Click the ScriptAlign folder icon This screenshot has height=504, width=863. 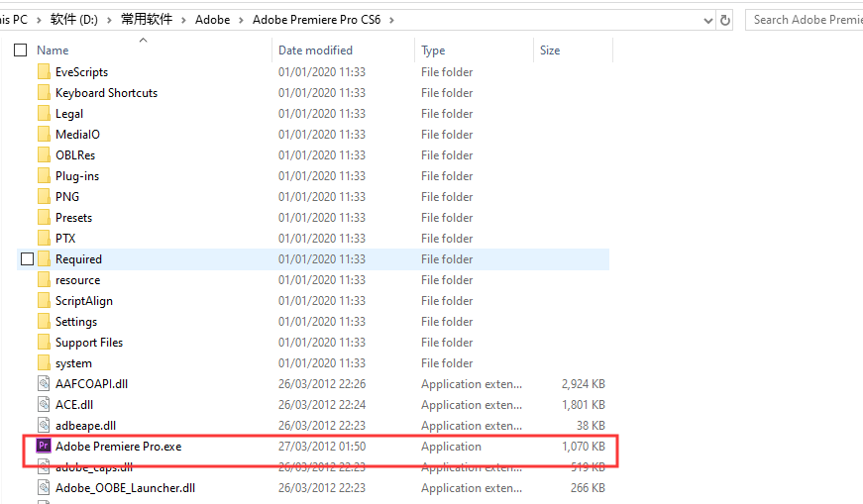pyautogui.click(x=44, y=300)
